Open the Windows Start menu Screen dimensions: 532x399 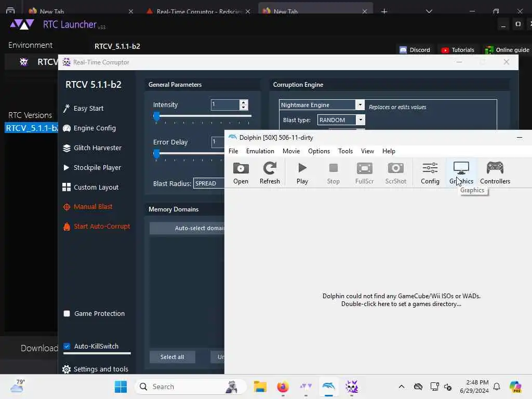pyautogui.click(x=121, y=387)
